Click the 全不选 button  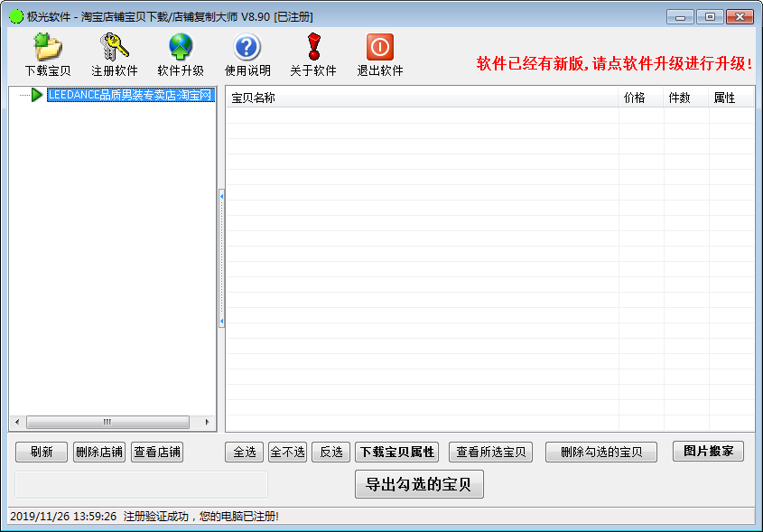click(287, 453)
